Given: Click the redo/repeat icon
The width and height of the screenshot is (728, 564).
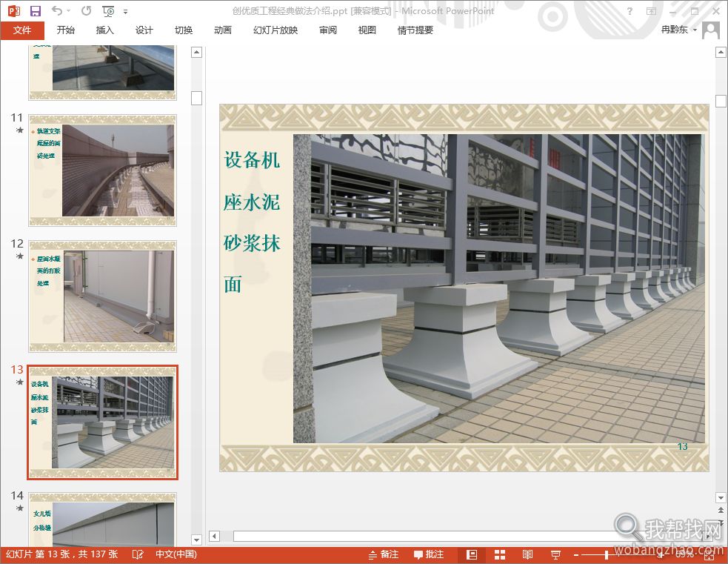Looking at the screenshot, I should tap(87, 10).
